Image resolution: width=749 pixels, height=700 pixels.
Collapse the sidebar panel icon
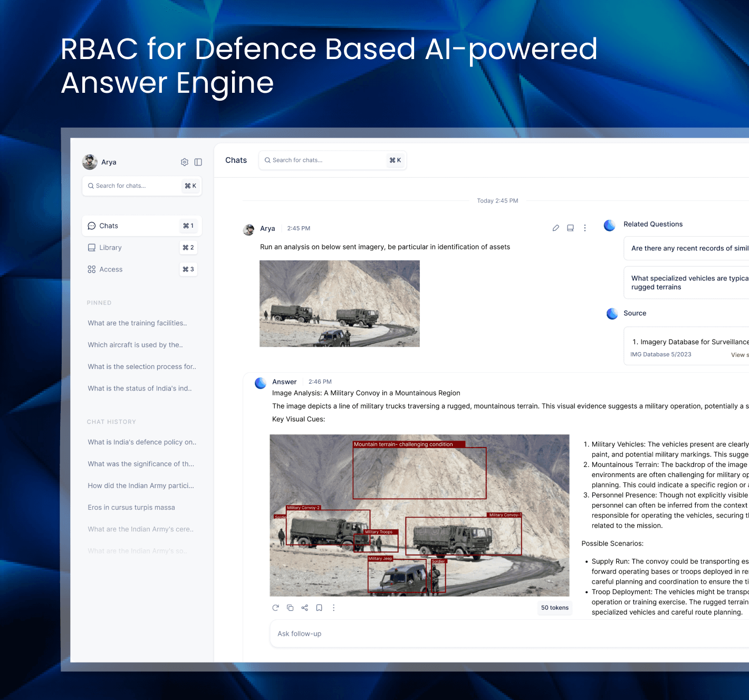(x=198, y=162)
